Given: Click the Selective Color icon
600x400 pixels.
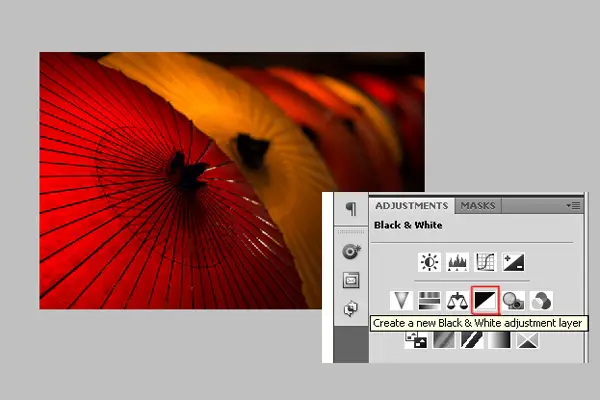Looking at the screenshot, I should (x=526, y=341).
